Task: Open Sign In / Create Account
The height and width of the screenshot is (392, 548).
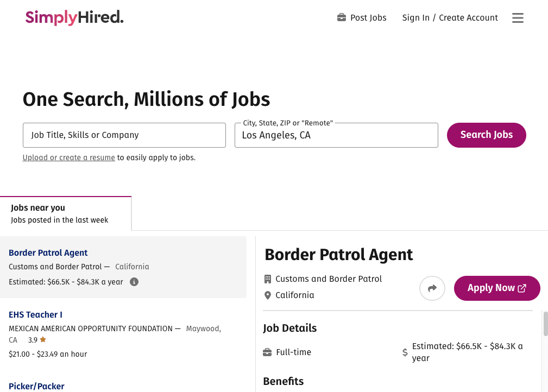Action: [x=450, y=18]
